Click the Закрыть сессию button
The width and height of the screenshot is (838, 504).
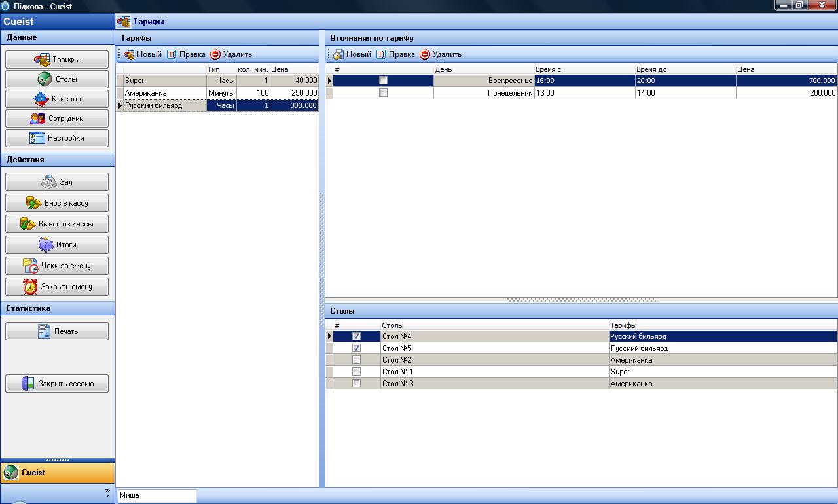(x=57, y=384)
